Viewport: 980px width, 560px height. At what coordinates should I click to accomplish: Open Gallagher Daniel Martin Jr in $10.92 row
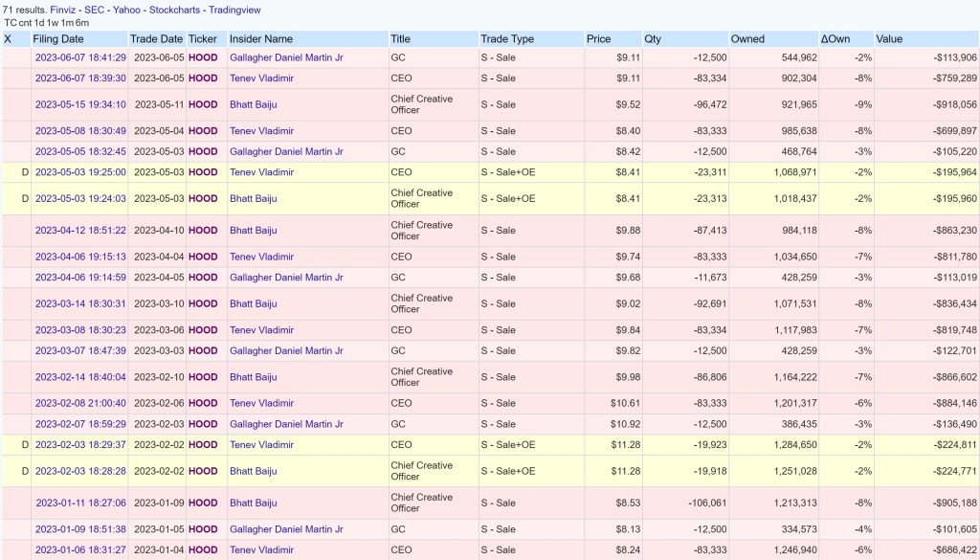coord(286,424)
